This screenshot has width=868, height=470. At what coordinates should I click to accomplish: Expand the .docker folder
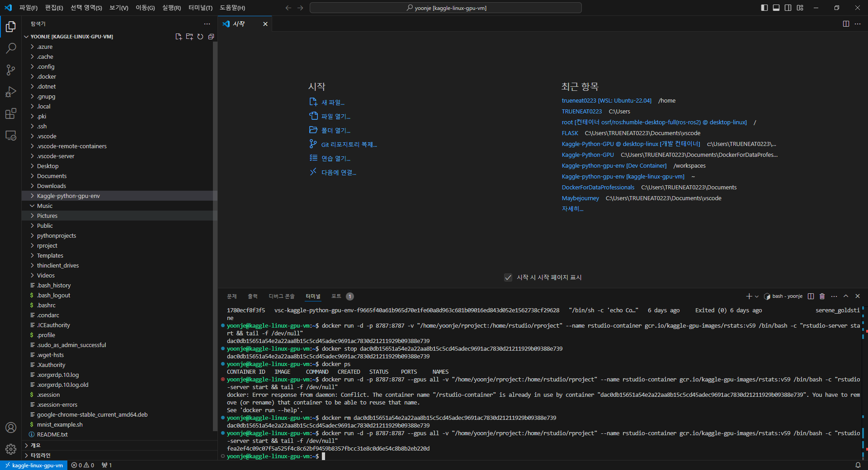click(120, 76)
